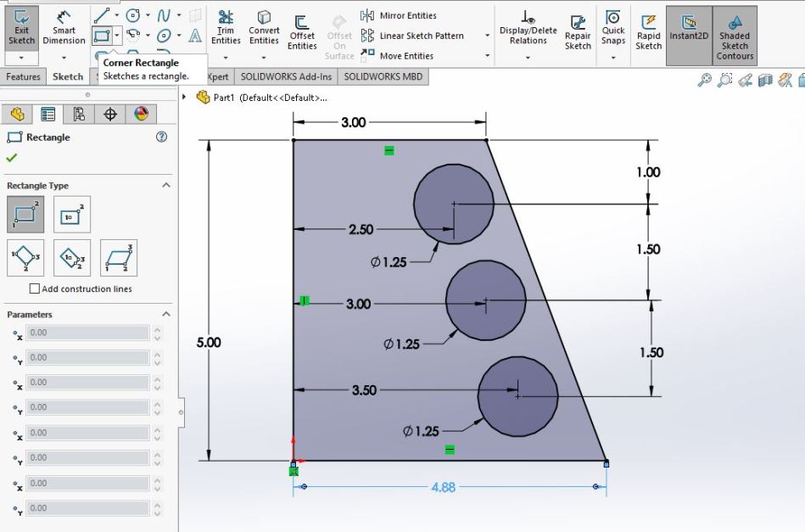The image size is (805, 532).
Task: Open the Repair Sketch tool
Action: click(x=578, y=32)
